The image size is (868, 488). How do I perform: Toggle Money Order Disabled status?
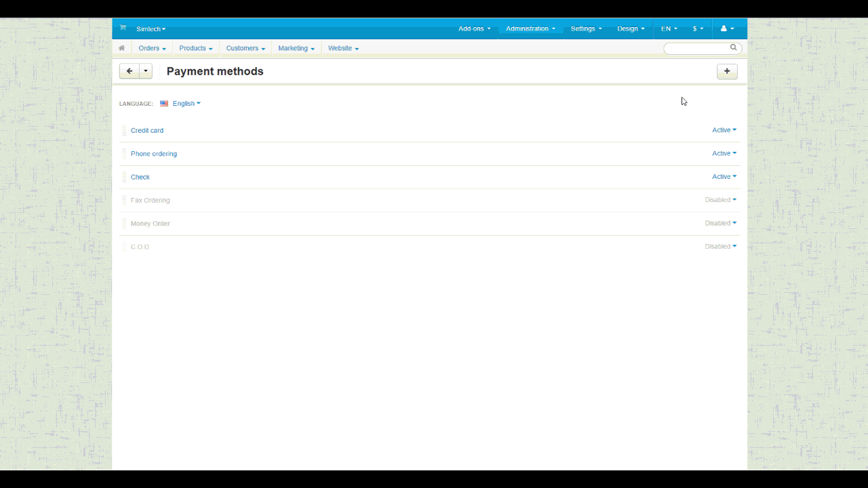pos(720,223)
